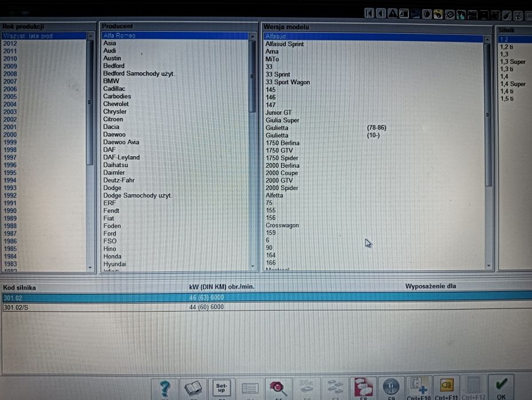
Task: Click scroll up arrow of Producent list
Action: 253,35
